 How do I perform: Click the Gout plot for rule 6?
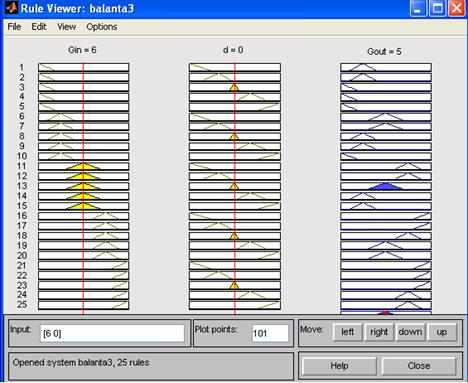click(386, 117)
